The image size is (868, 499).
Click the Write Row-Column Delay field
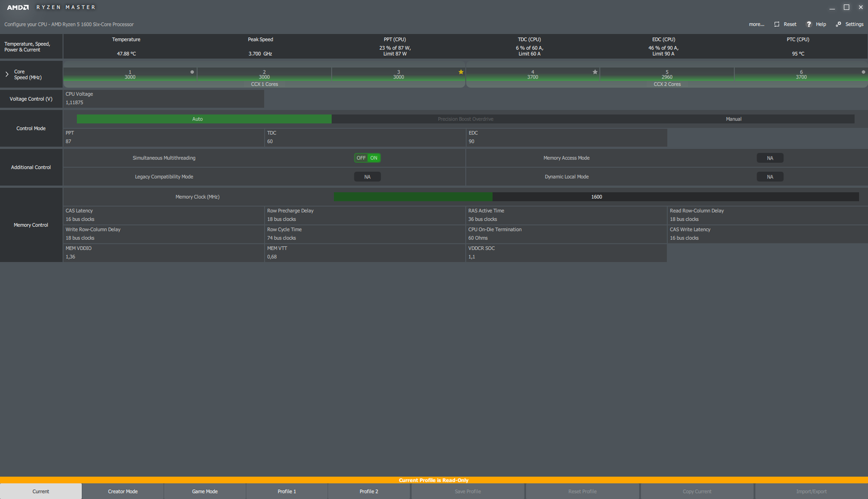pos(164,234)
